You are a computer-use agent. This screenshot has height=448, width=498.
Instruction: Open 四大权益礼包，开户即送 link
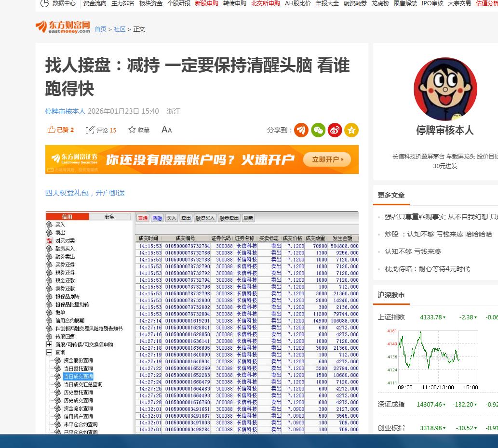click(x=85, y=193)
